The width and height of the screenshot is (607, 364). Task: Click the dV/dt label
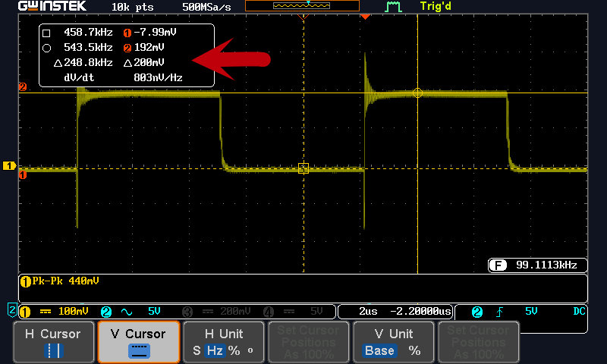pos(79,78)
